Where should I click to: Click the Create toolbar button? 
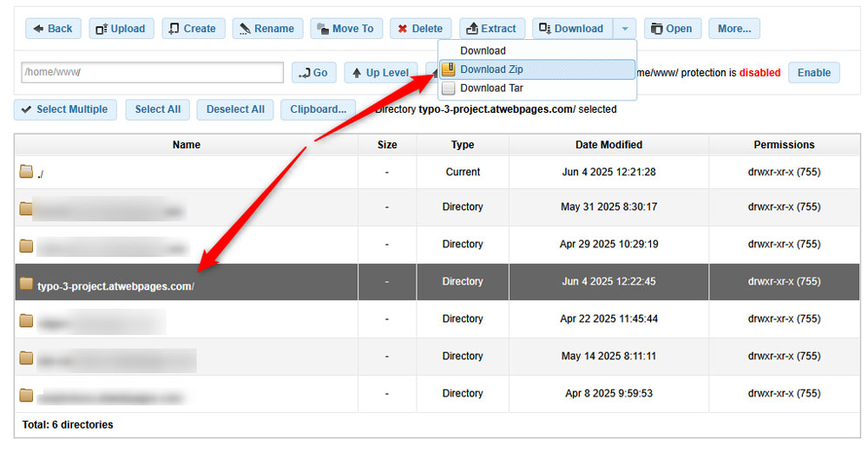(x=194, y=29)
